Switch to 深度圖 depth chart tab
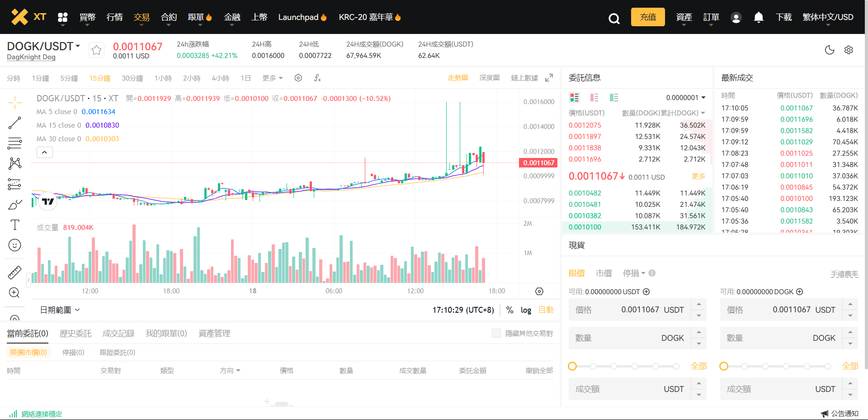Viewport: 868px width, 420px height. tap(490, 78)
